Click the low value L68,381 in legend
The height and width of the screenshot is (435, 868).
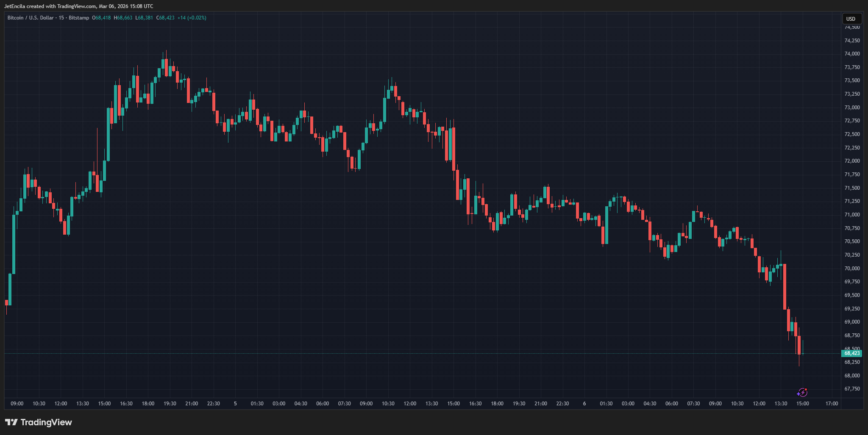tap(144, 18)
